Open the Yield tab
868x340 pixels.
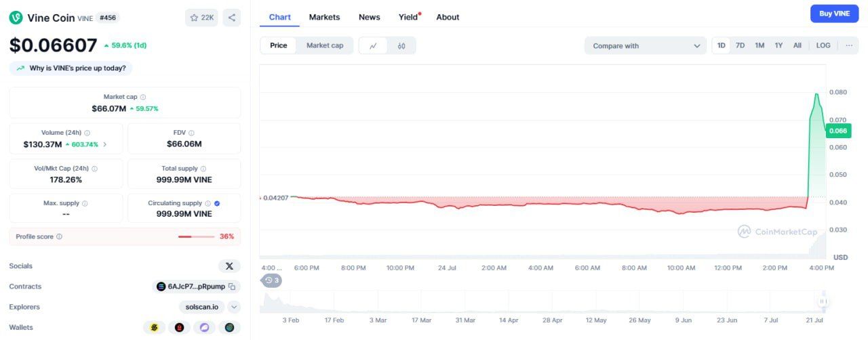(409, 17)
